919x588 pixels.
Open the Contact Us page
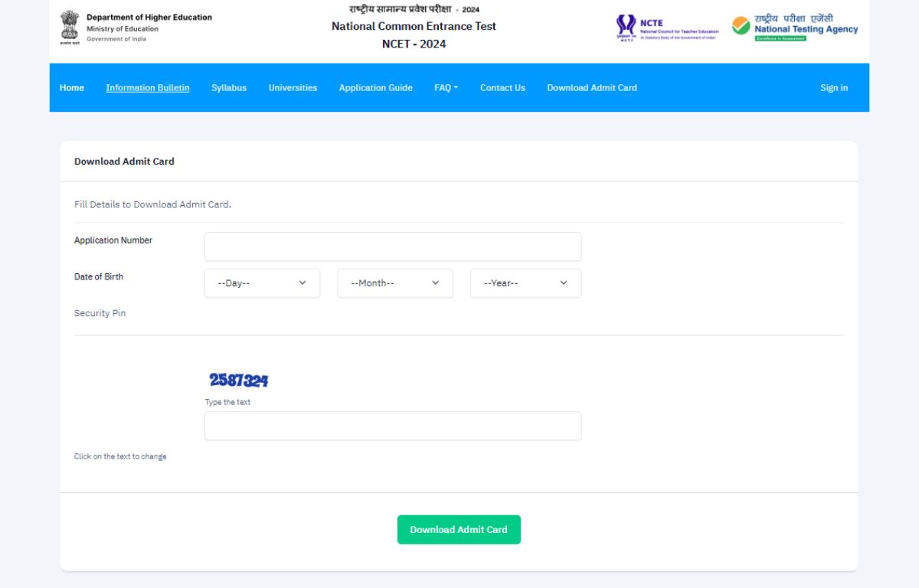pos(502,88)
